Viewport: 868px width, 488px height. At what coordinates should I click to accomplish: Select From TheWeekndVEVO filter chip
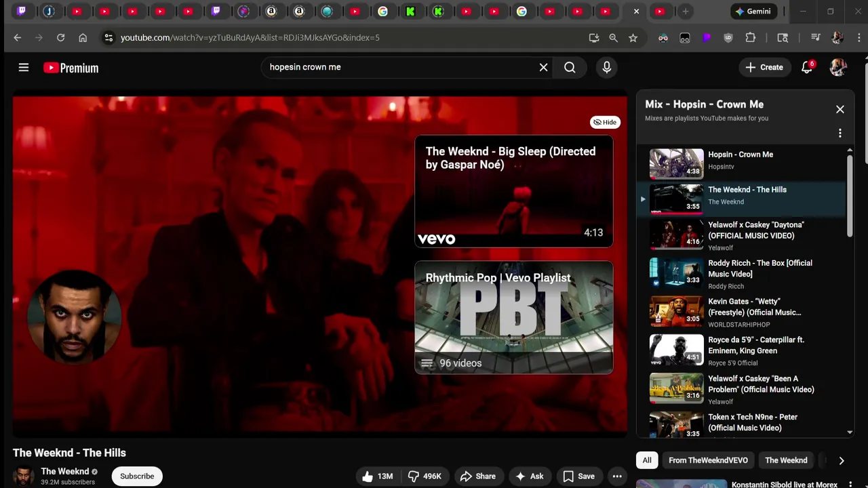pos(708,460)
